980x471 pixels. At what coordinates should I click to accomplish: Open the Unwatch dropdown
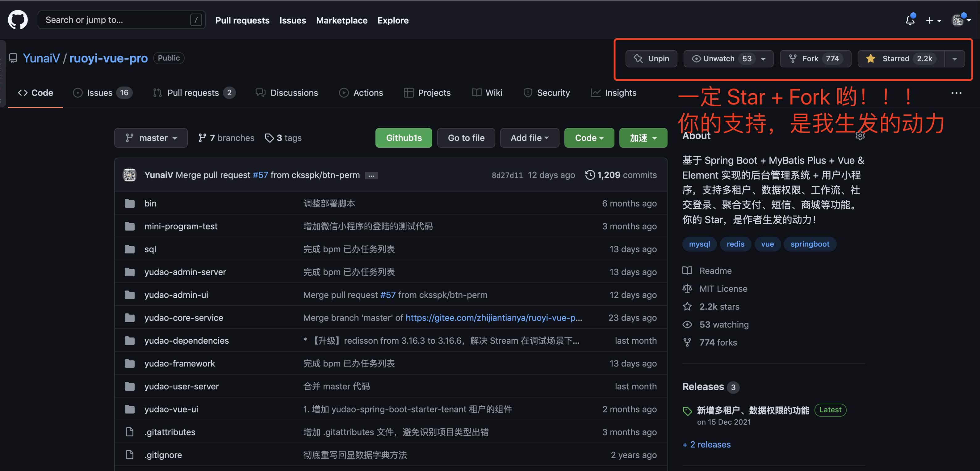pos(728,59)
